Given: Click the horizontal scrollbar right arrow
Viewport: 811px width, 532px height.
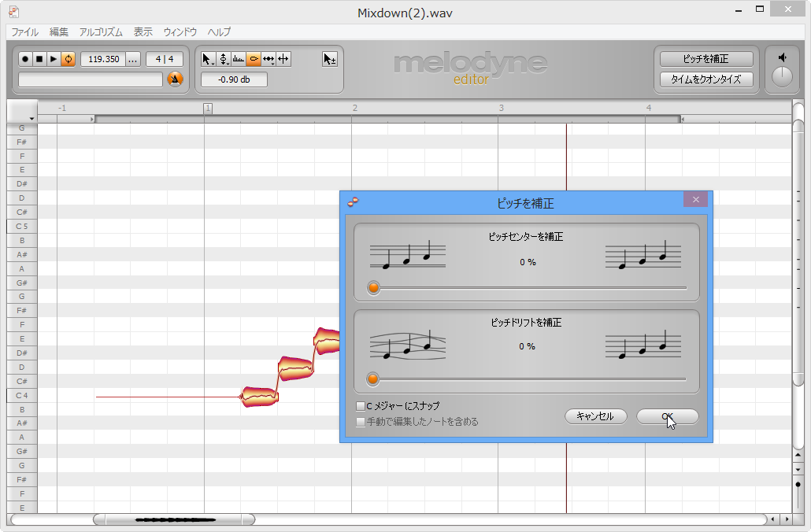Looking at the screenshot, I should 787,519.
